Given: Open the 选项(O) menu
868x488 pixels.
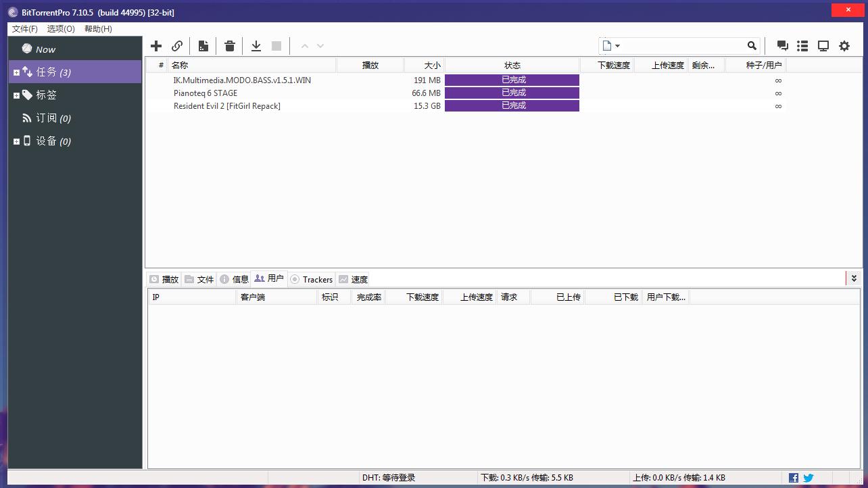Looking at the screenshot, I should [x=61, y=29].
